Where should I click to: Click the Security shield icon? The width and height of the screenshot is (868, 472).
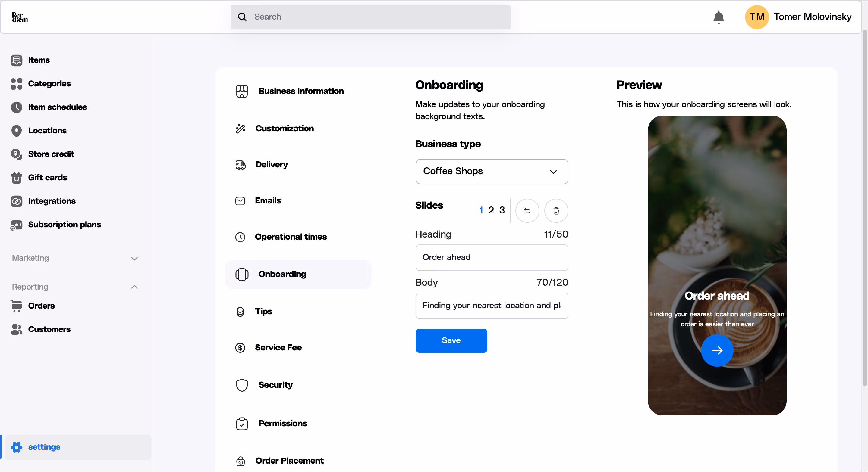(x=242, y=385)
